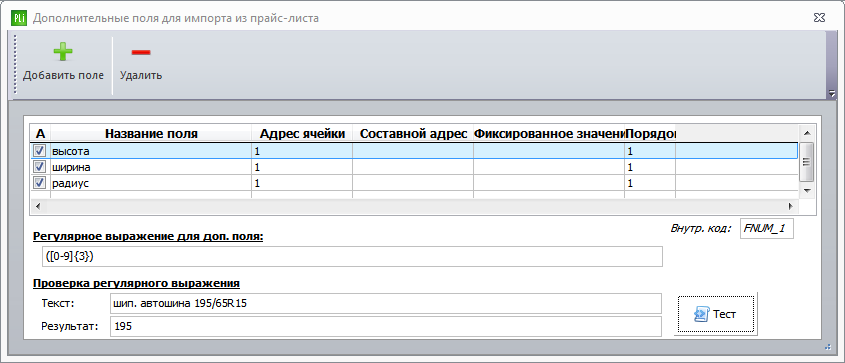Click the table scroll down arrow
Viewport: 845px width, 363px height.
[x=806, y=191]
